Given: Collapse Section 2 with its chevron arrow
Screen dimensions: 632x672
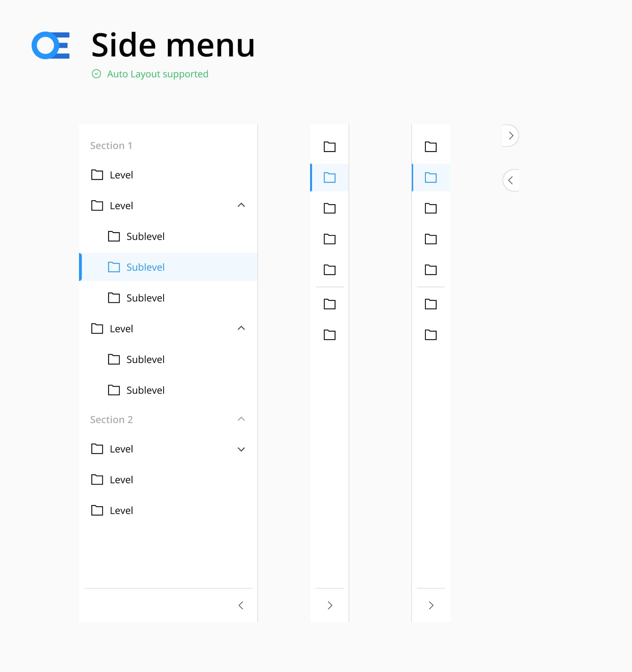Looking at the screenshot, I should [241, 419].
